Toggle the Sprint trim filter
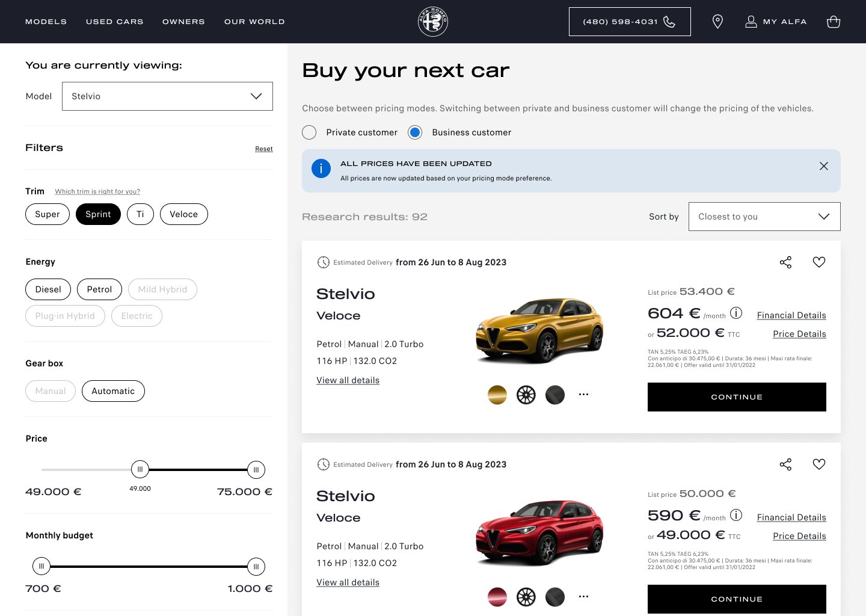 pyautogui.click(x=98, y=214)
